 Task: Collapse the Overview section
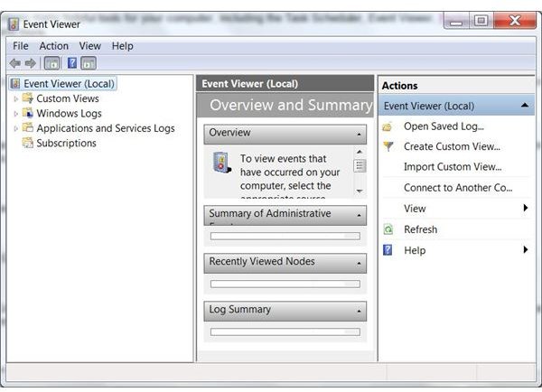tap(360, 134)
